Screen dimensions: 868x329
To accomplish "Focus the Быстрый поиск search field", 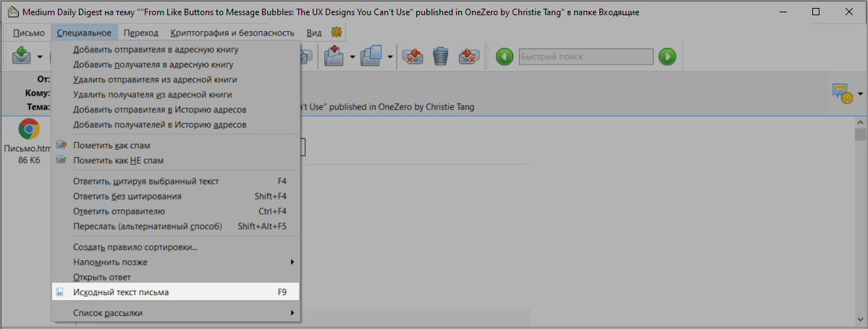I will 586,56.
